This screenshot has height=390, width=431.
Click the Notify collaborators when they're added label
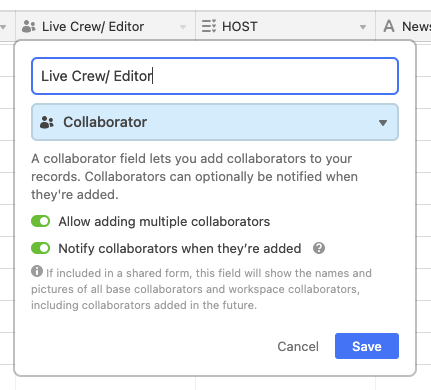pyautogui.click(x=180, y=249)
